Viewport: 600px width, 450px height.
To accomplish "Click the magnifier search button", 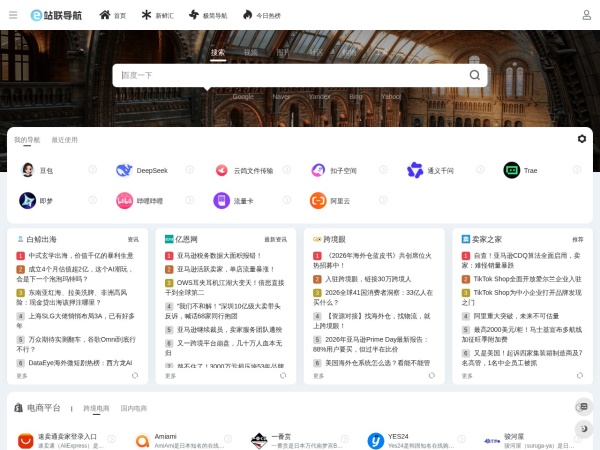I will pos(474,75).
